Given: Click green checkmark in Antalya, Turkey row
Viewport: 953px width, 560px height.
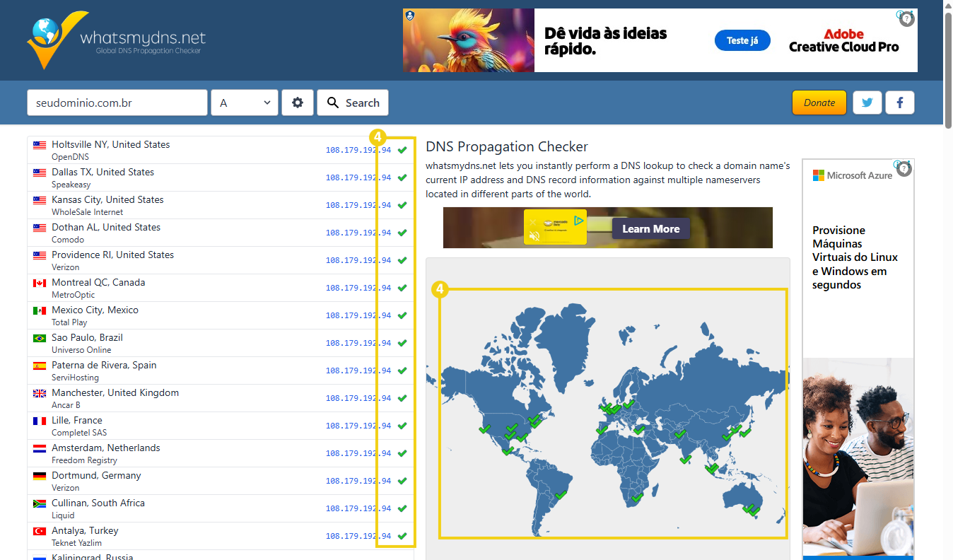Looking at the screenshot, I should click(x=402, y=536).
